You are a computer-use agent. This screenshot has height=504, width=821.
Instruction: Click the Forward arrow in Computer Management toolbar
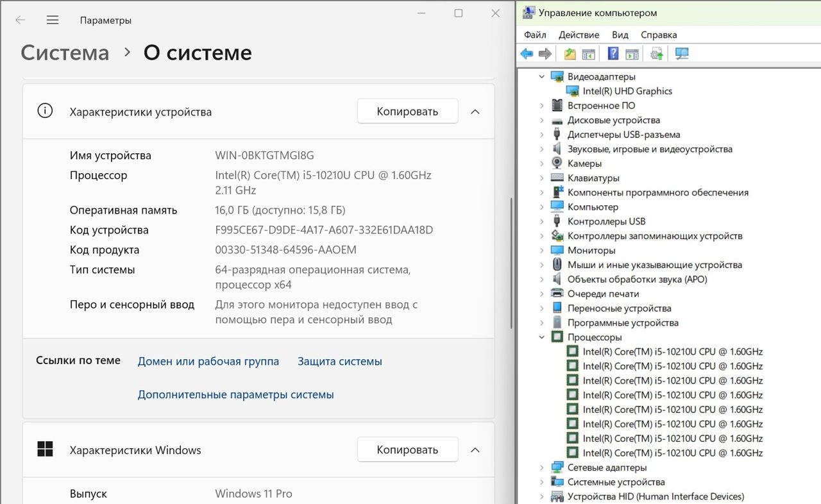pyautogui.click(x=545, y=54)
